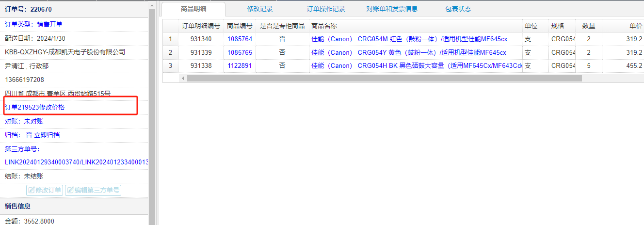Open the 修改记录 tab
This screenshot has height=225, width=644.
pos(260,9)
